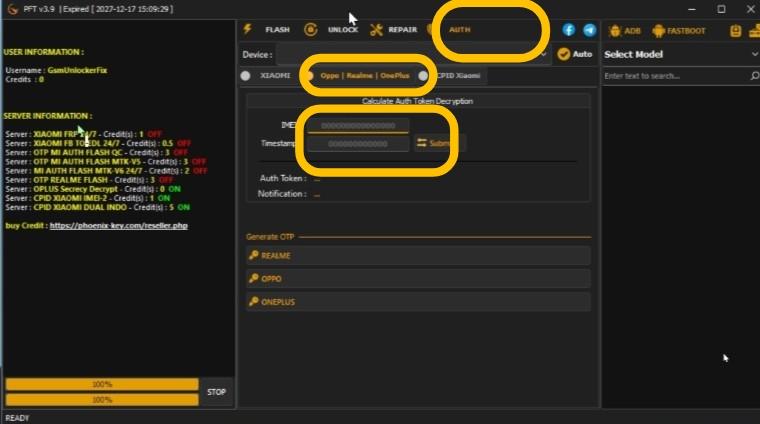The image size is (760, 424).
Task: Generate OTP for ONEPLUS
Action: point(418,302)
